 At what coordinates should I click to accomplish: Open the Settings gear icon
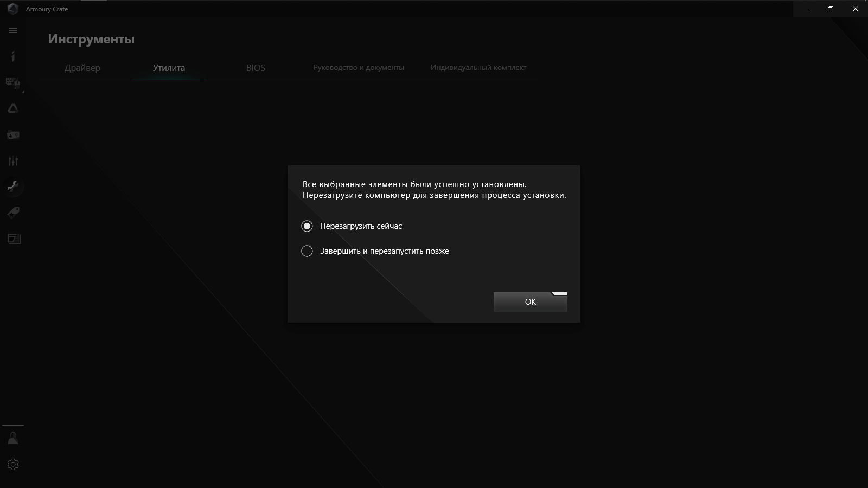[13, 465]
